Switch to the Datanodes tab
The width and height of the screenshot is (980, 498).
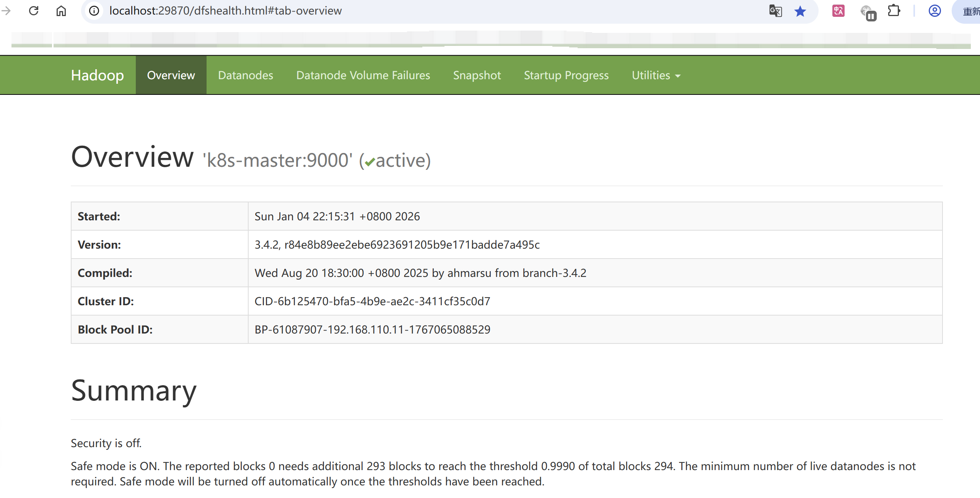[246, 75]
